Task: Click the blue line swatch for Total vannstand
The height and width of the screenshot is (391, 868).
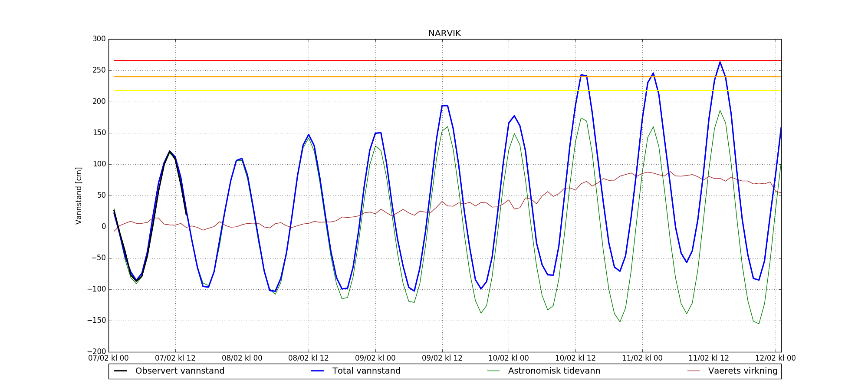Action: [x=317, y=371]
